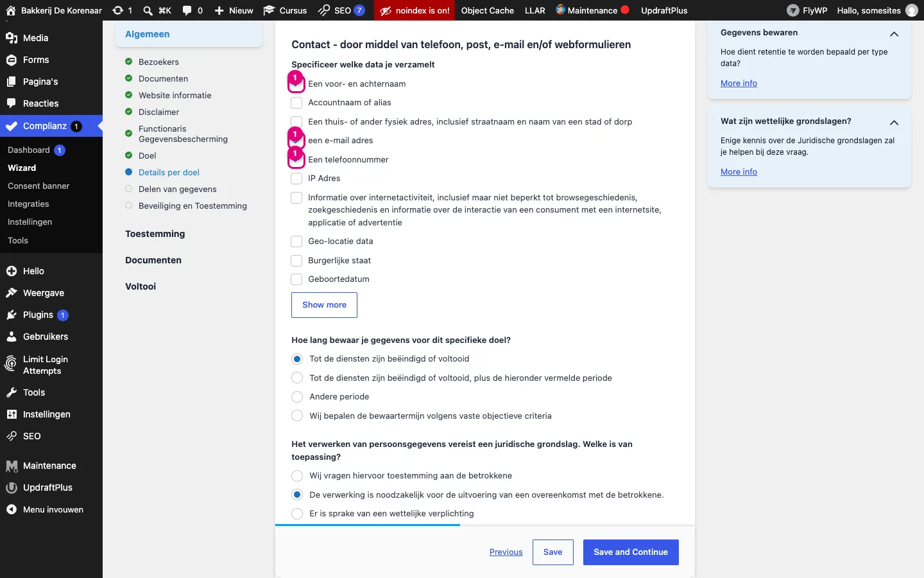Click the Previous link
The height and width of the screenshot is (578, 924).
pos(506,552)
